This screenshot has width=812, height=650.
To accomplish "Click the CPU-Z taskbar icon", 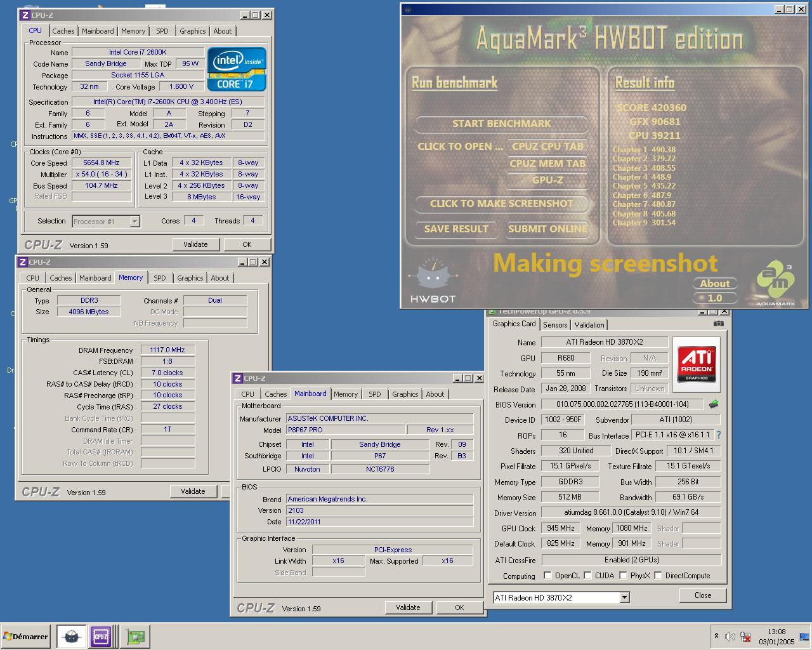I will [101, 636].
